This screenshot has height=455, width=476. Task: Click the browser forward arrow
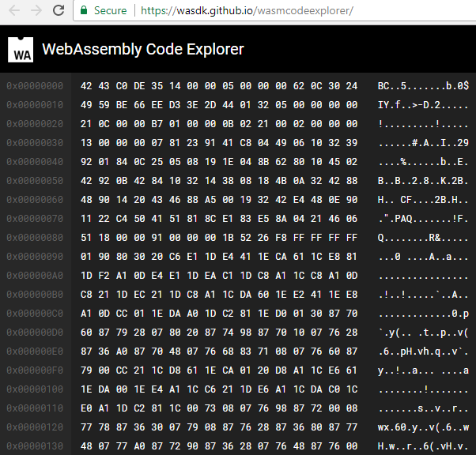pyautogui.click(x=36, y=11)
